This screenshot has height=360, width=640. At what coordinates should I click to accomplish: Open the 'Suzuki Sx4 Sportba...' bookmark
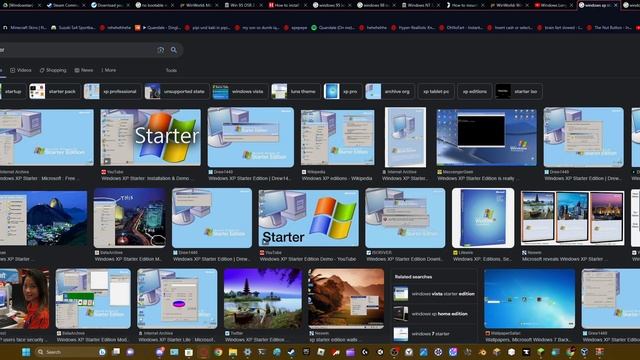pyautogui.click(x=73, y=28)
